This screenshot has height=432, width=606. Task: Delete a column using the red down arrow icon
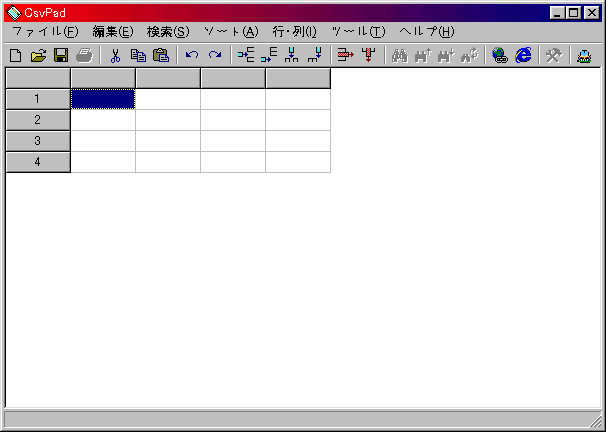click(368, 55)
